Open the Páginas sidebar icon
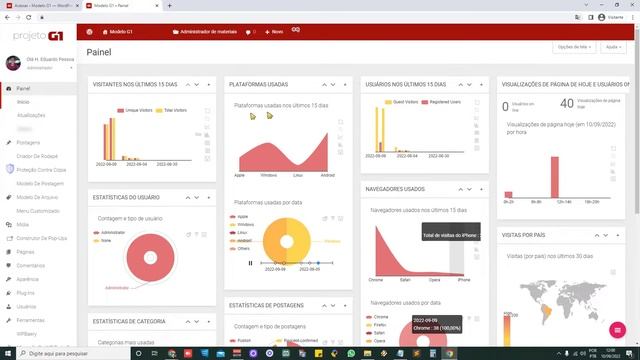Image resolution: width=640 pixels, height=360 pixels. [x=9, y=252]
